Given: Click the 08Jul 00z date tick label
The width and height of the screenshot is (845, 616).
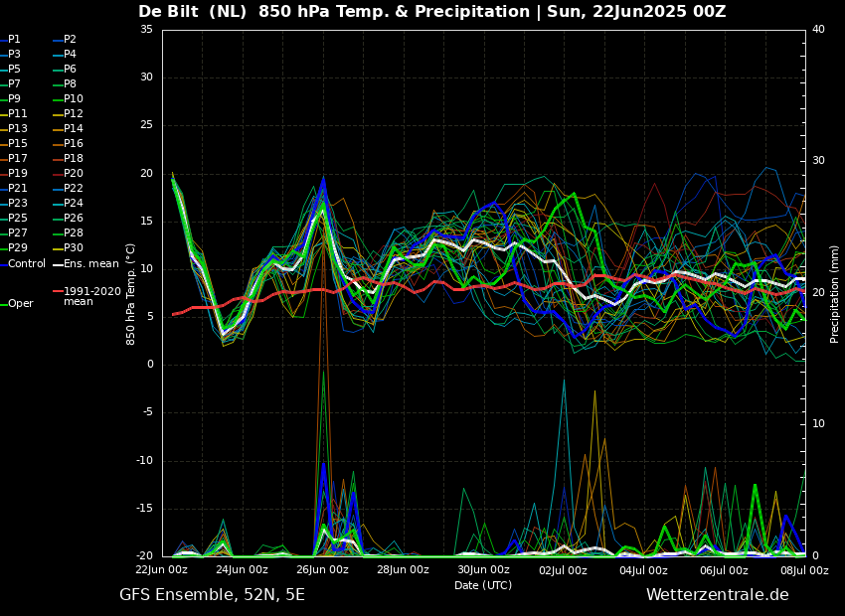Looking at the screenshot, I should coord(803,570).
